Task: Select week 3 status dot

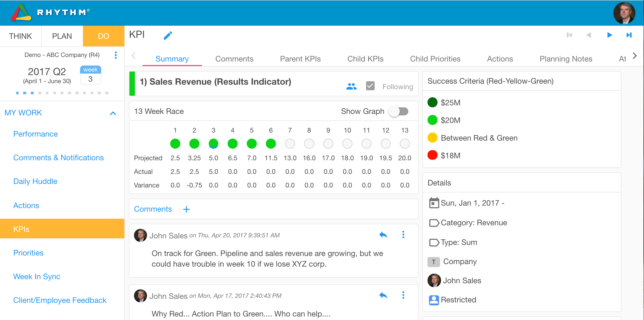Action: [x=213, y=144]
